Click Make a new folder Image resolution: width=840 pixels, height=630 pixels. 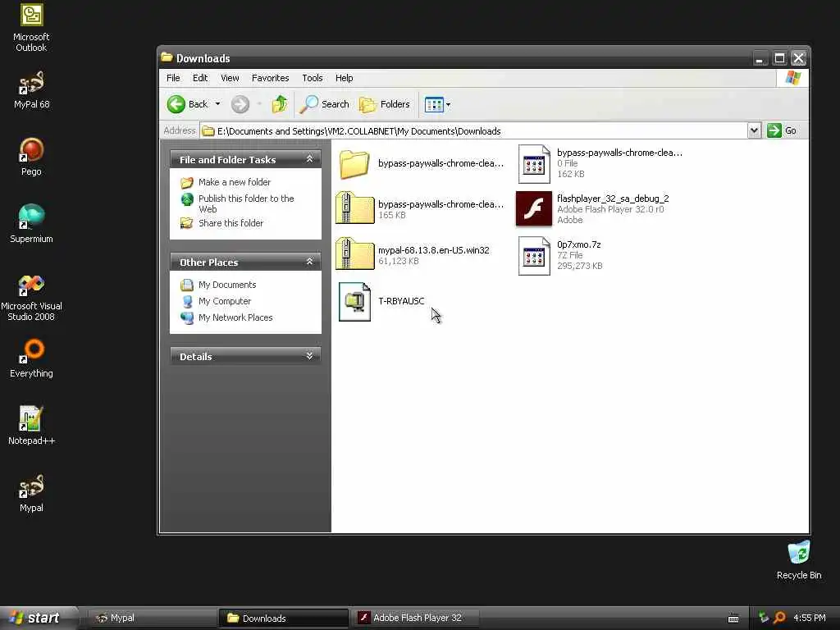click(234, 182)
